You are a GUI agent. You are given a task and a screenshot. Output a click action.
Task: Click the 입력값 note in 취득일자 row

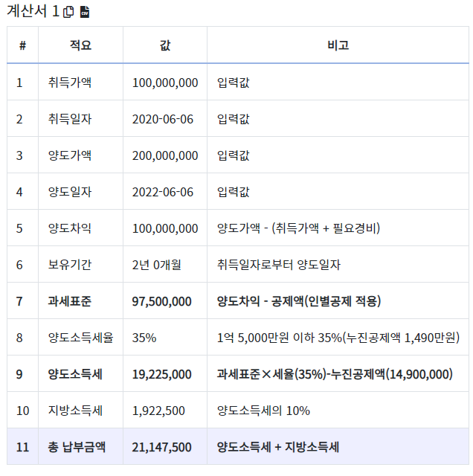234,119
